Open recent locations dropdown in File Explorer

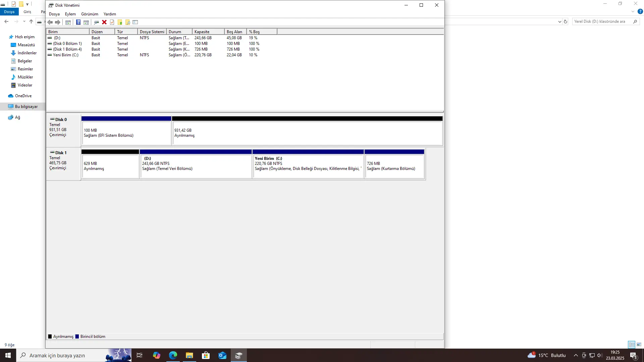[24, 21]
